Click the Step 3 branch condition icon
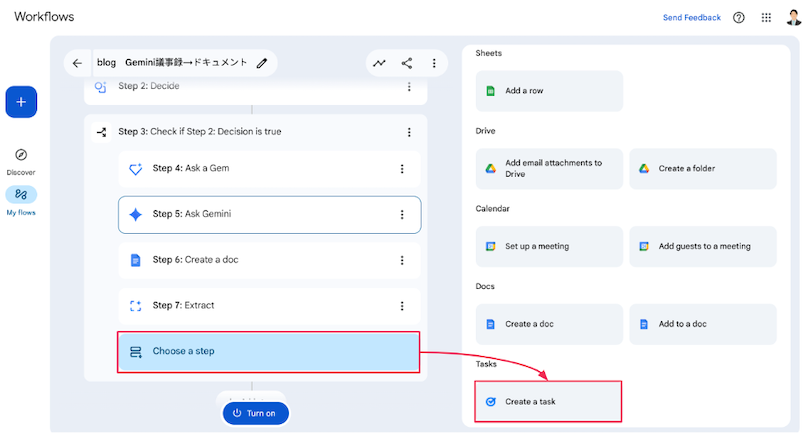 pyautogui.click(x=101, y=132)
